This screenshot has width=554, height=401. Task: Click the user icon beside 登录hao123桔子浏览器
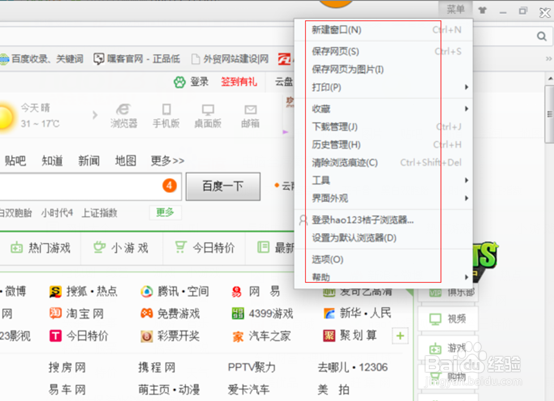pos(303,220)
